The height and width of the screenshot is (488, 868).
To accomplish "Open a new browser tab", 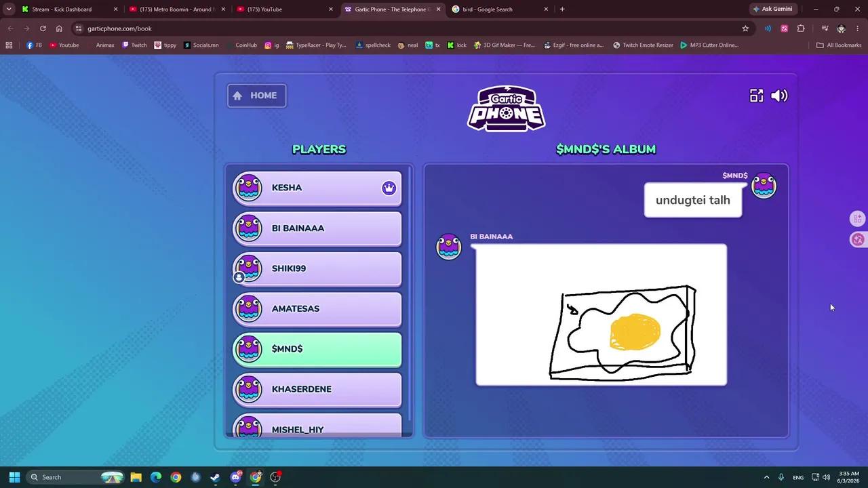I will (562, 9).
